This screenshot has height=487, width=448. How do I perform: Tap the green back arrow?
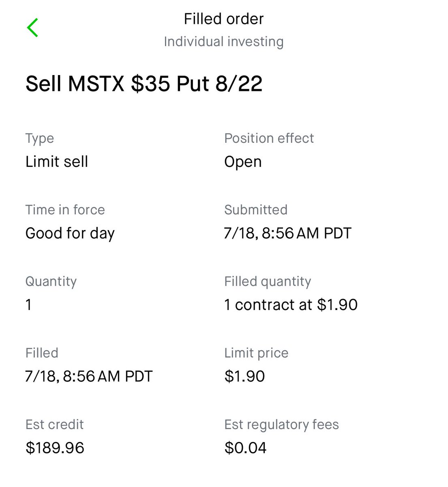32,28
